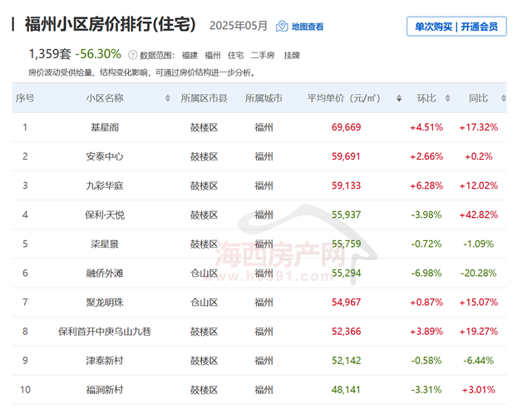Click the +17.32% year-on-year value
Screen dimensions: 532x414
pyautogui.click(x=479, y=127)
